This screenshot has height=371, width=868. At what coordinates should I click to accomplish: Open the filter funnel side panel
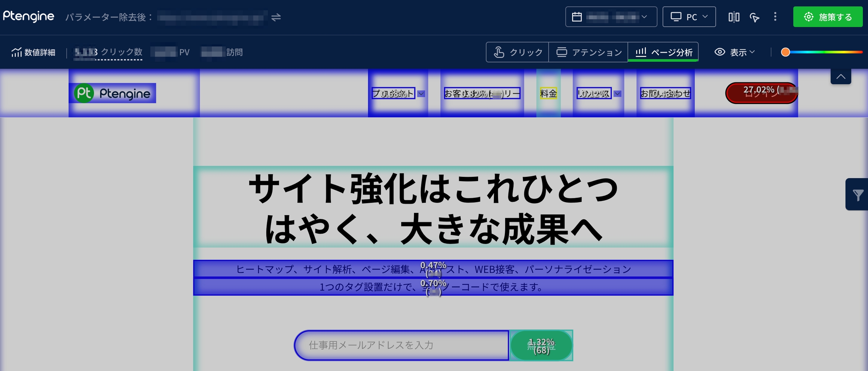(x=858, y=195)
